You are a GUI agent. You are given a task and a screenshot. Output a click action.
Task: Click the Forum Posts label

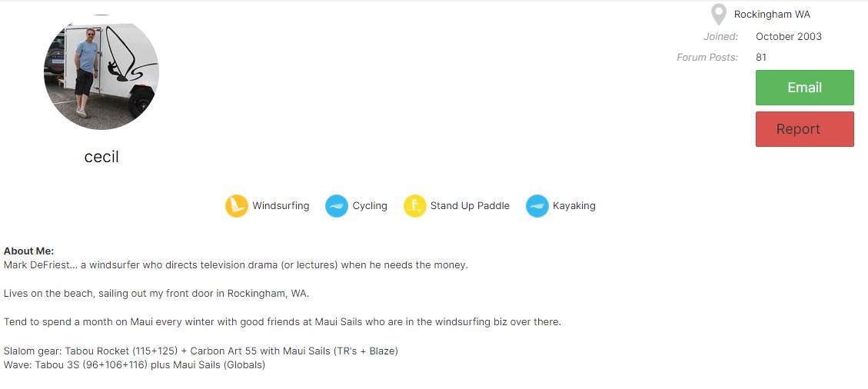707,57
